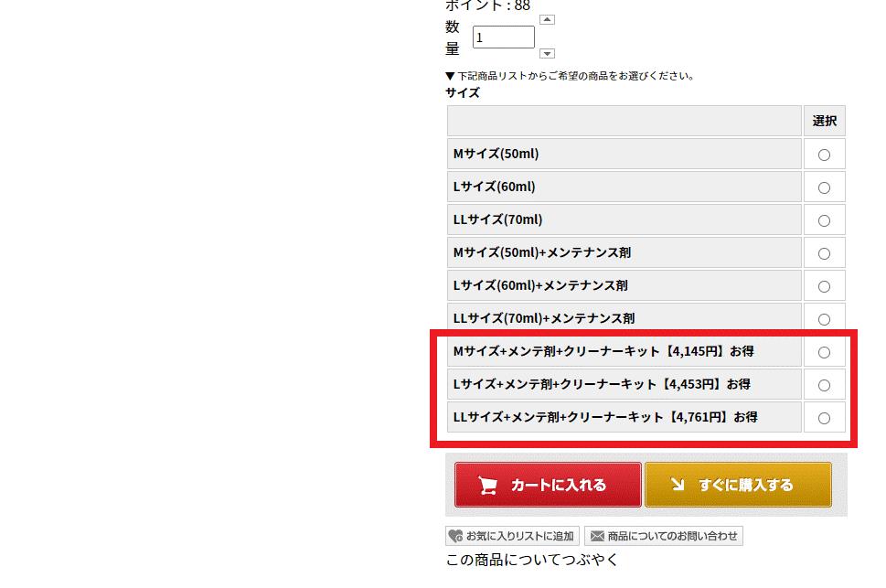Screen dimensions: 886x588
Task: Increase quantity with the up arrow
Action: coord(547,20)
